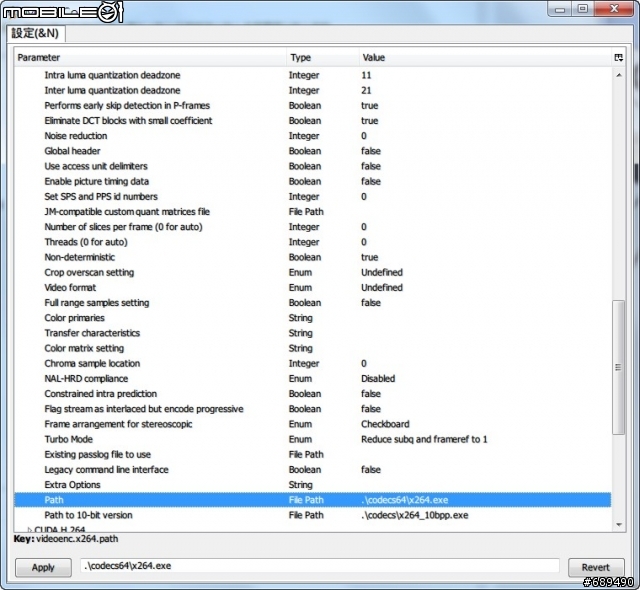Select the Noise reduction parameter
This screenshot has width=640, height=590.
(313, 135)
